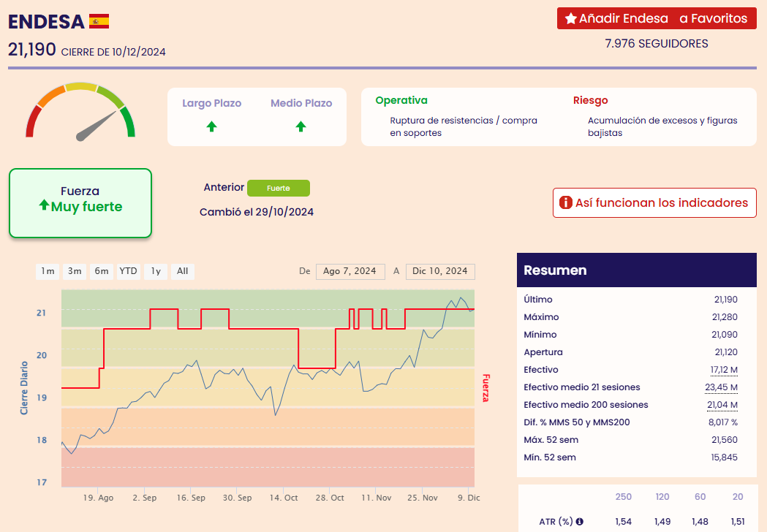Open the start date field Ago 7, 2024
Viewport: 767px width, 532px height.
pyautogui.click(x=350, y=271)
